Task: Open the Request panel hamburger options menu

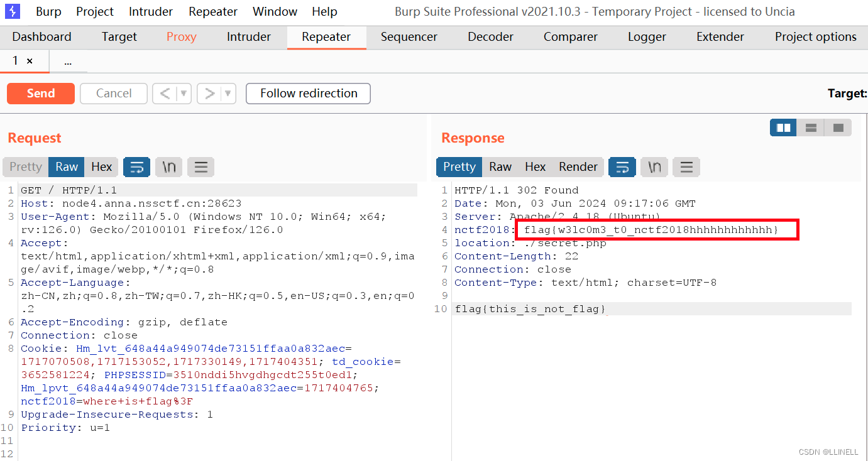Action: click(201, 166)
